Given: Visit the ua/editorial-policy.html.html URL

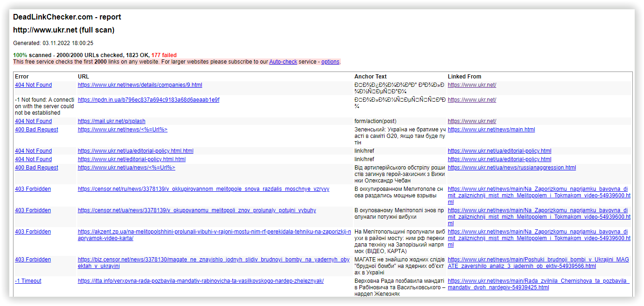Looking at the screenshot, I should click(x=136, y=151).
